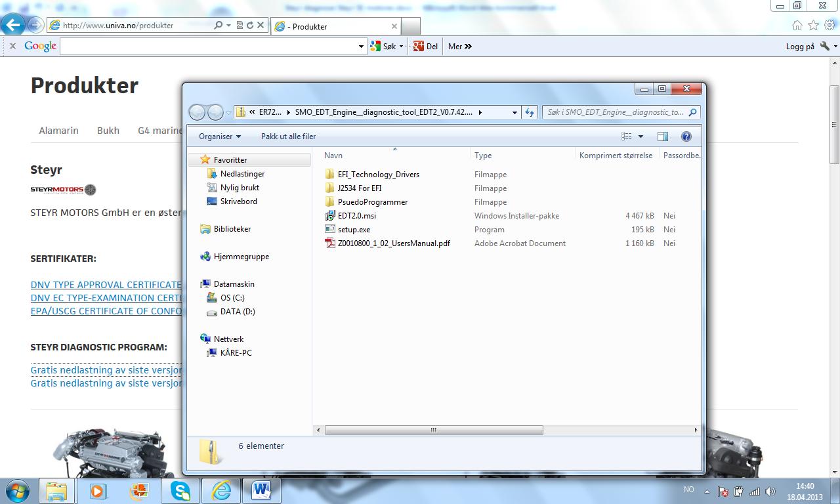Select Nettverk in navigation pane
Screen dimensions: 840x504
pos(228,339)
